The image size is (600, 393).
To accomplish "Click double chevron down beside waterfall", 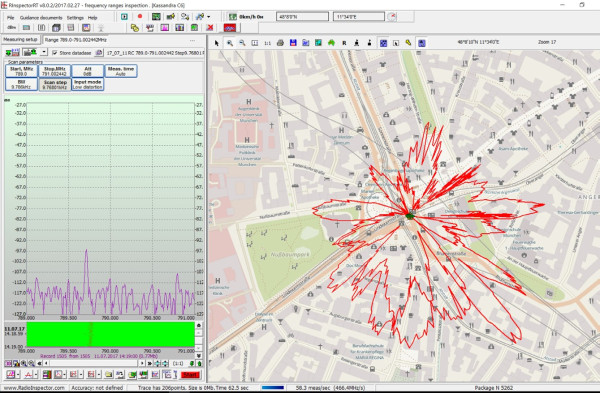I will 199,355.
